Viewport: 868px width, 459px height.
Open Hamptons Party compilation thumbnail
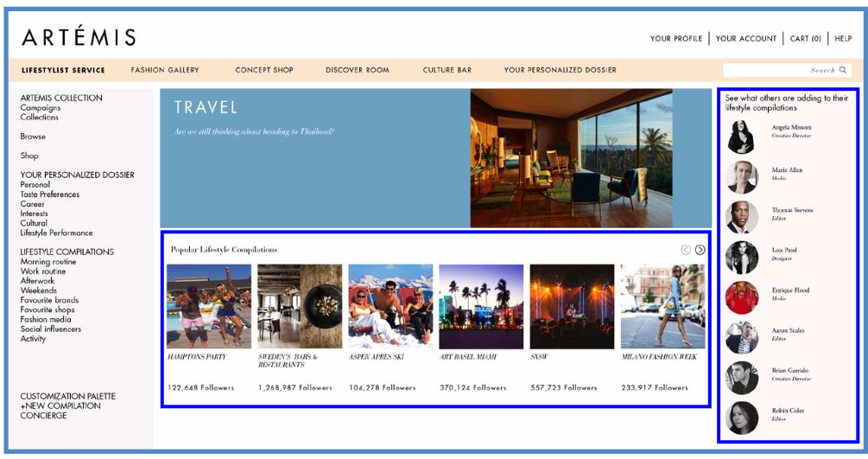[x=209, y=307]
